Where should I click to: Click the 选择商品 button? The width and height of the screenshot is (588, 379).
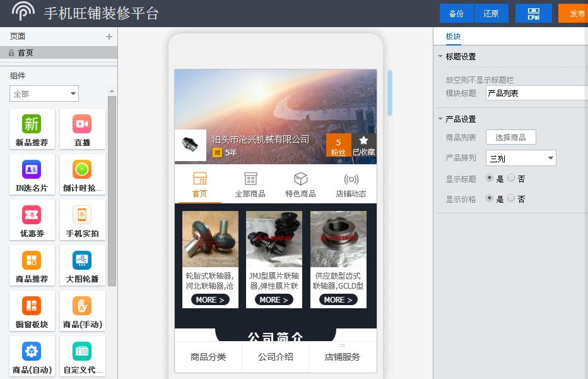click(510, 138)
